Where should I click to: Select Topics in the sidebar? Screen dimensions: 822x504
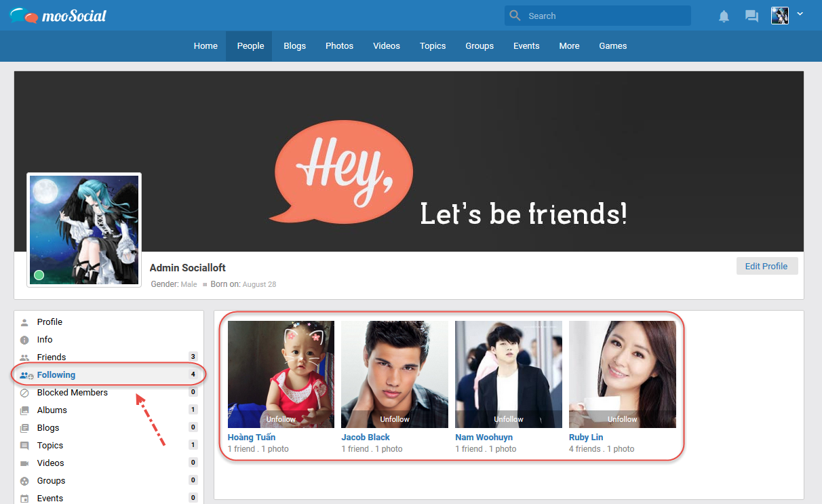(x=50, y=446)
